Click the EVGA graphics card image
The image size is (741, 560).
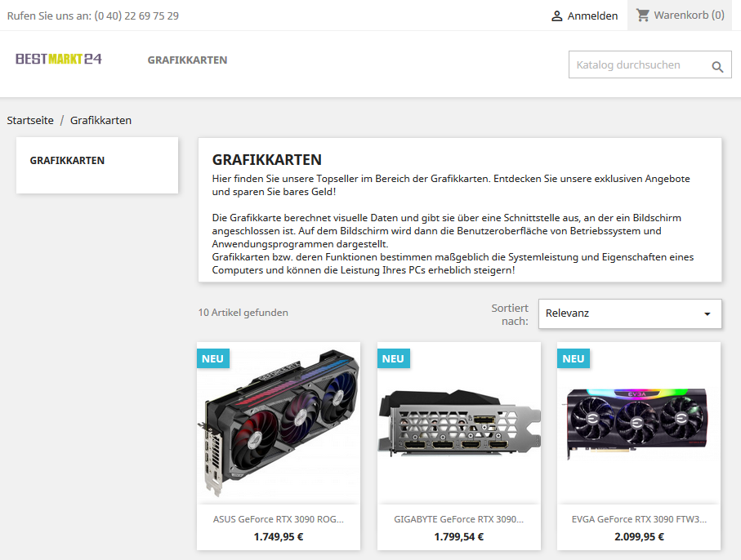[x=639, y=423]
